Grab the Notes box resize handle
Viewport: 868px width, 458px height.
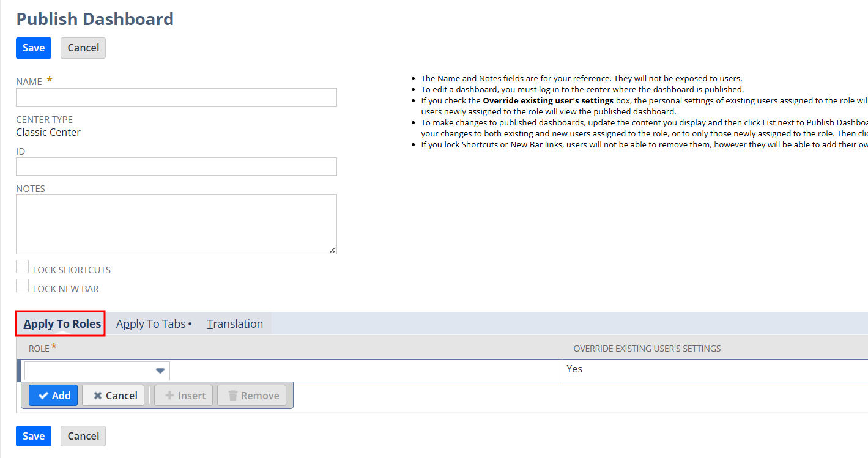click(332, 249)
